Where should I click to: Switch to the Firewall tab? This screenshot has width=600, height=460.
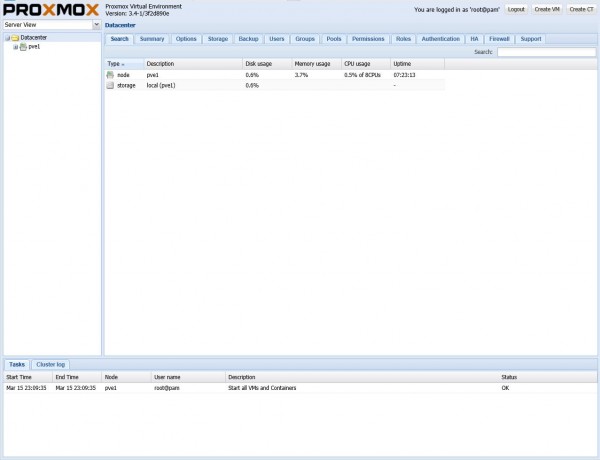coord(499,39)
